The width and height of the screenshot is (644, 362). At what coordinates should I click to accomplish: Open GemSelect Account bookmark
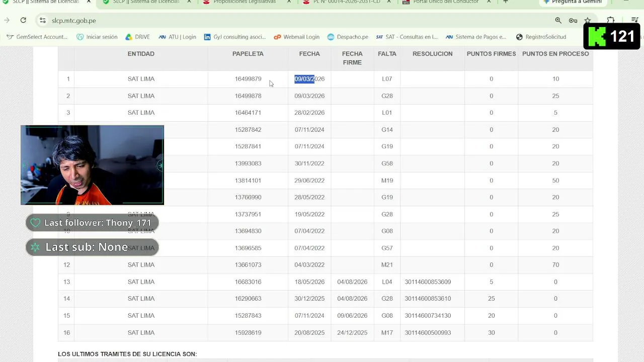[x=37, y=37]
